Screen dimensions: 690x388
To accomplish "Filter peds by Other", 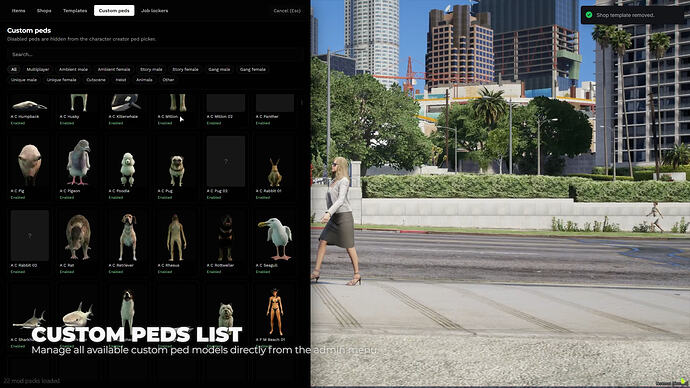I will (169, 80).
